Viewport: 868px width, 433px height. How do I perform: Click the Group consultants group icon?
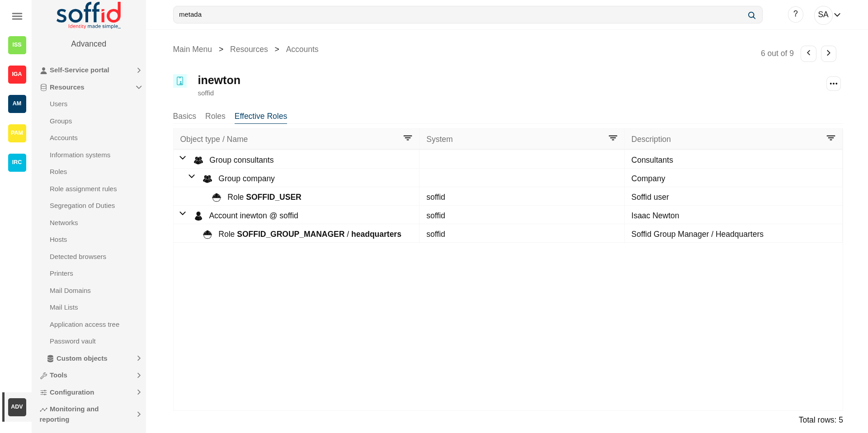point(198,160)
